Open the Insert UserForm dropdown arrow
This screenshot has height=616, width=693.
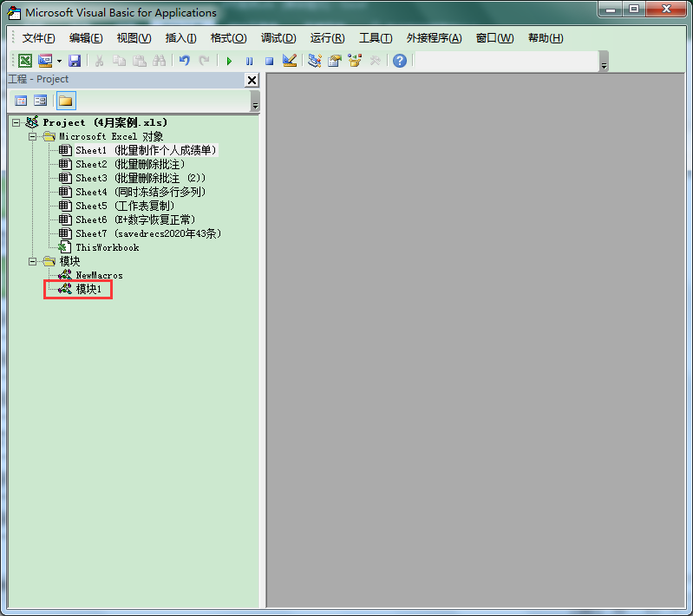click(x=59, y=61)
